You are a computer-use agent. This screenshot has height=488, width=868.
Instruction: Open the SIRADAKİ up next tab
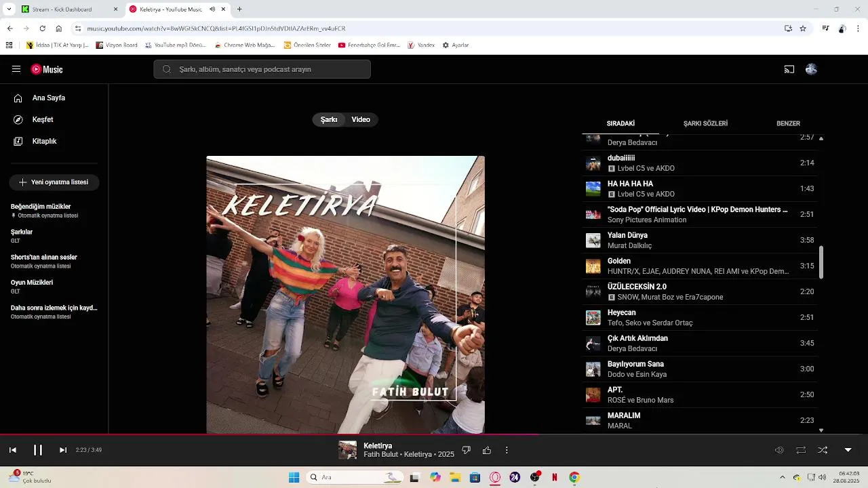(x=620, y=123)
